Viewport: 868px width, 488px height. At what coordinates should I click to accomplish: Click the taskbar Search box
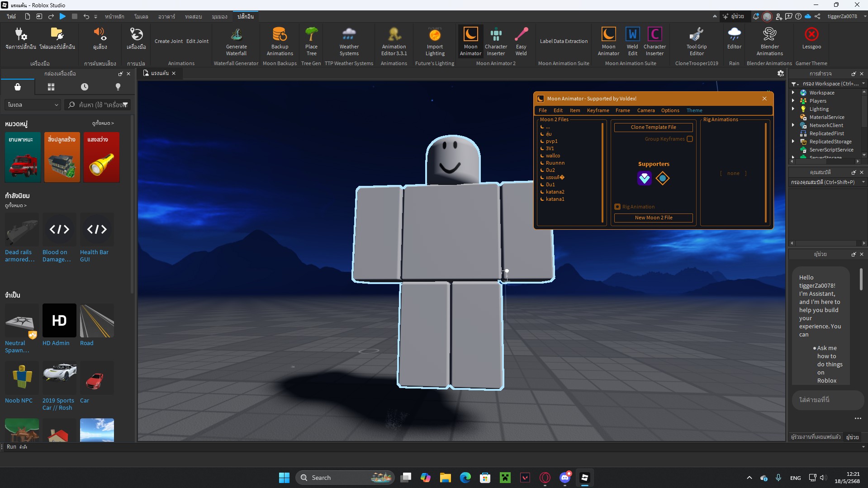point(345,478)
